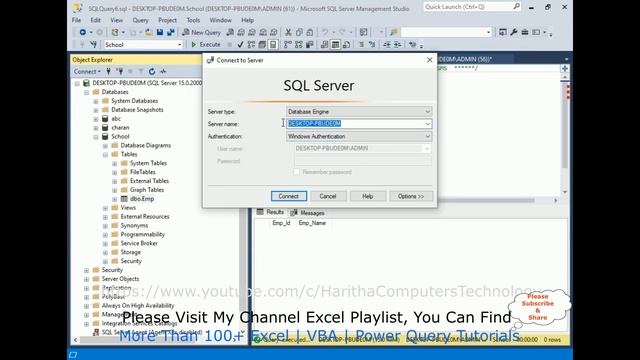Open the Tools menu
This screenshot has height=360, width=640.
point(193,20)
